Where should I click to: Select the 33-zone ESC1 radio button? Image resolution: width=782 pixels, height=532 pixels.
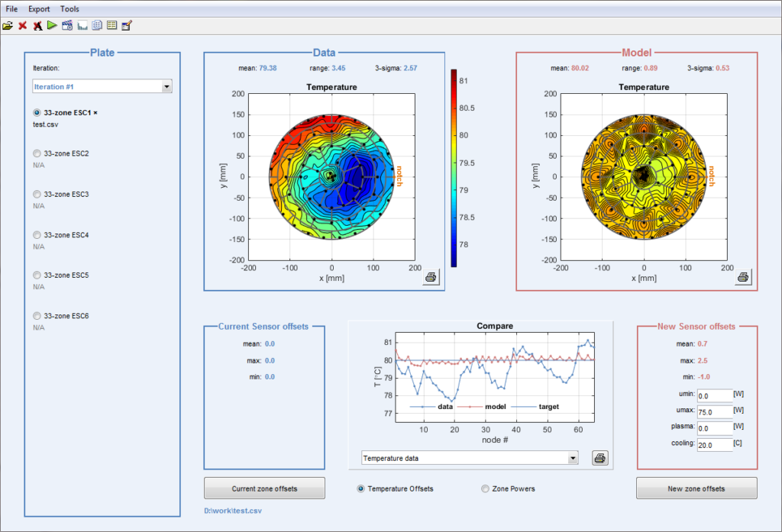(x=37, y=113)
